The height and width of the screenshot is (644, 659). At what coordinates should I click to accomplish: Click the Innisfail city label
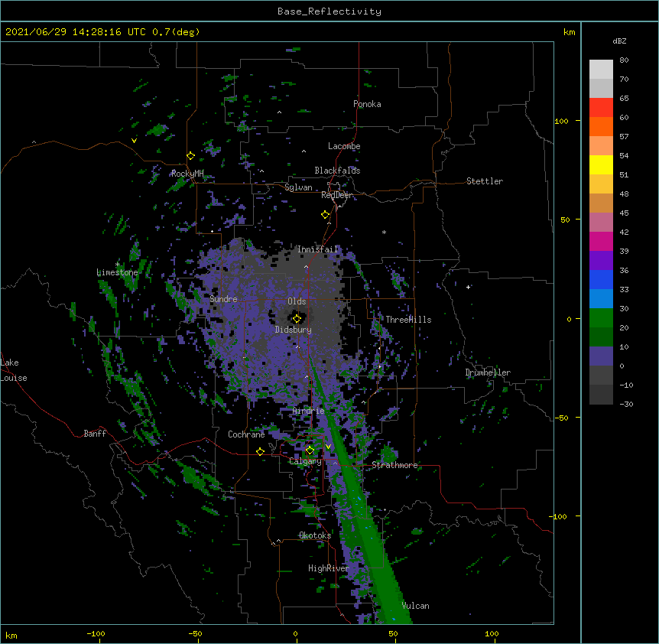[x=317, y=249]
